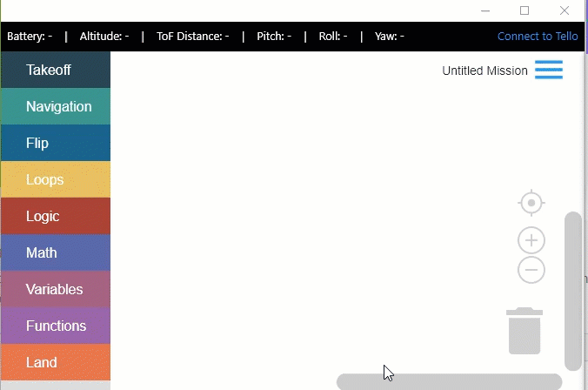Center the workspace with the crosshair icon
The image size is (588, 390).
pos(531,203)
